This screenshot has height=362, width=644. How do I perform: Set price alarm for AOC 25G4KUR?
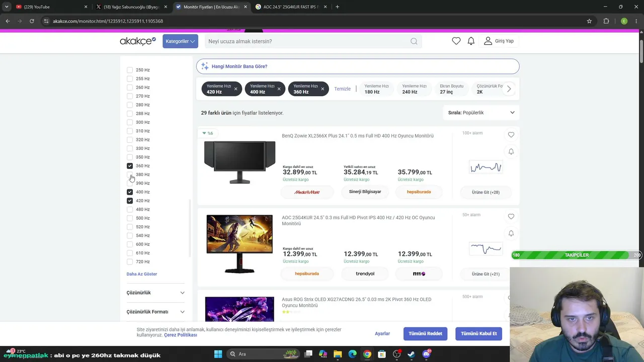511,233
